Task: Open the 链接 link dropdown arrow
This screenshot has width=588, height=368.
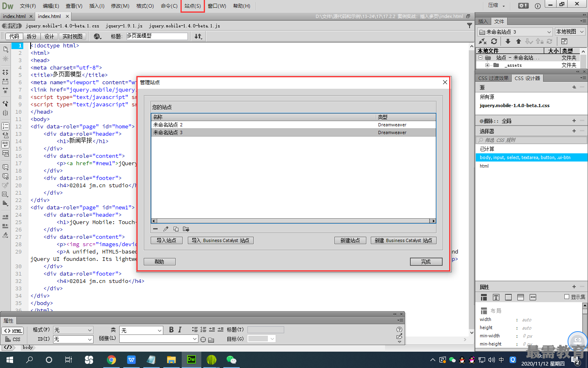Action: pyautogui.click(x=195, y=339)
